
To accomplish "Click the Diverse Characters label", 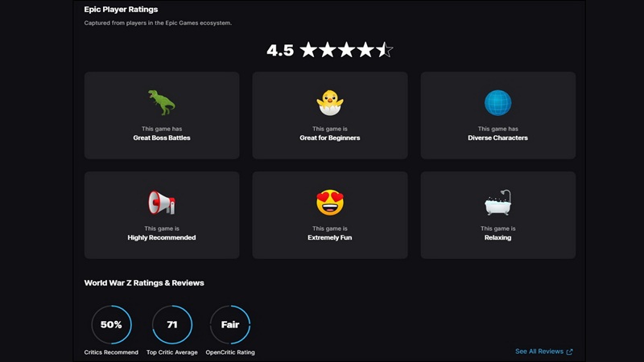I will pyautogui.click(x=497, y=138).
